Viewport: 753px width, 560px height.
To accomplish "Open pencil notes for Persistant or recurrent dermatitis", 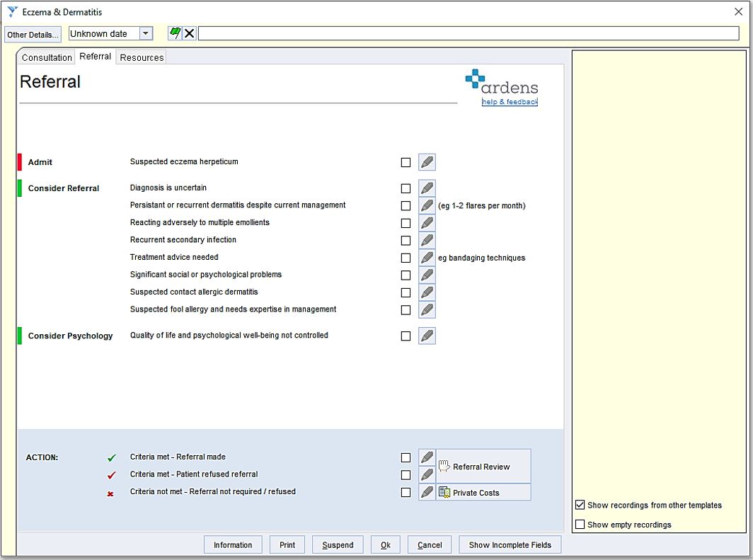I will (427, 205).
